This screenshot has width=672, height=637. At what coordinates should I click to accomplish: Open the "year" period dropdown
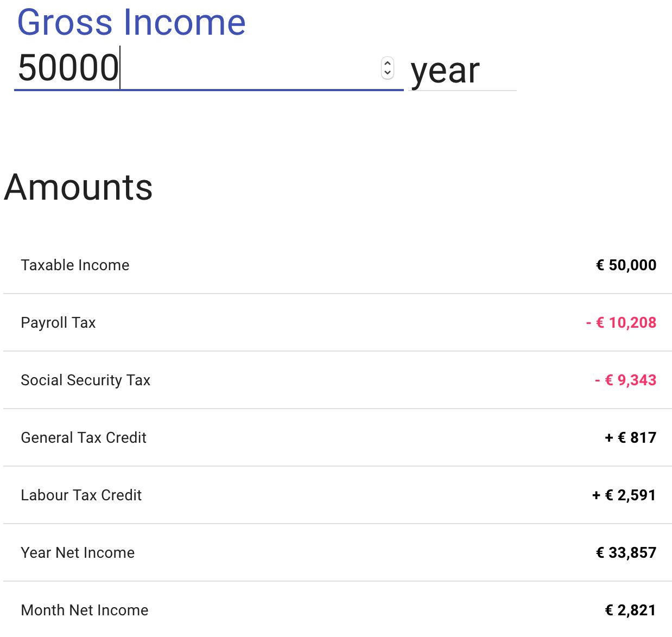pyautogui.click(x=461, y=71)
